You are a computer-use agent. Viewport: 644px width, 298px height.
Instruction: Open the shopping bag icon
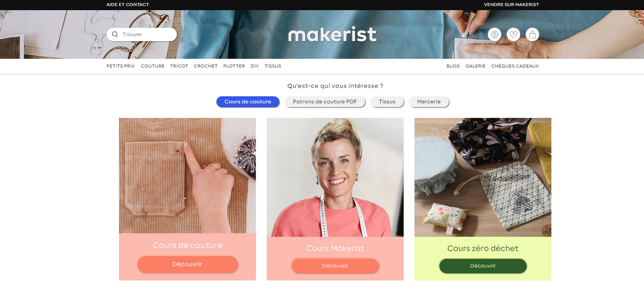pyautogui.click(x=532, y=34)
